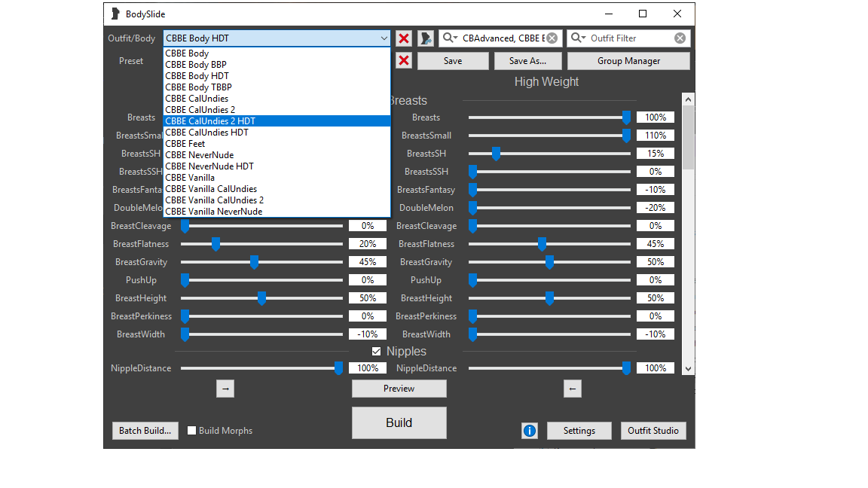Click the high weight PushUp slider handle
This screenshot has height=488, width=868.
pos(472,280)
